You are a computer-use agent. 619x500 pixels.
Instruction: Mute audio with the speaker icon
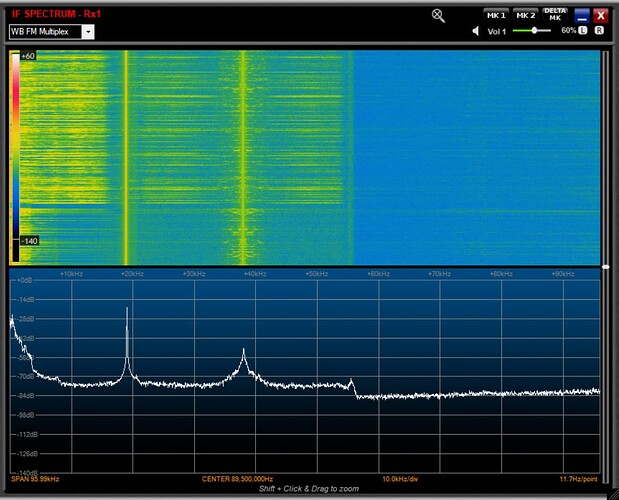[477, 31]
